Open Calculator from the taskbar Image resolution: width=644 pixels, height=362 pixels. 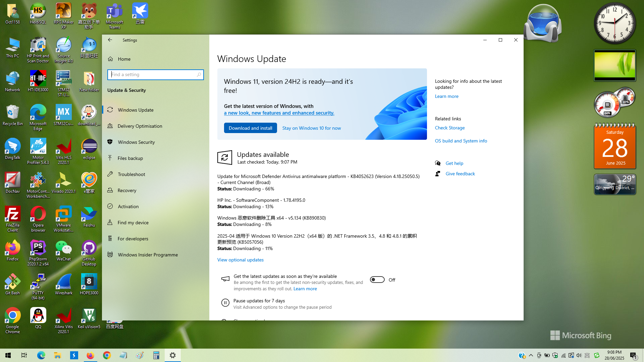156,355
